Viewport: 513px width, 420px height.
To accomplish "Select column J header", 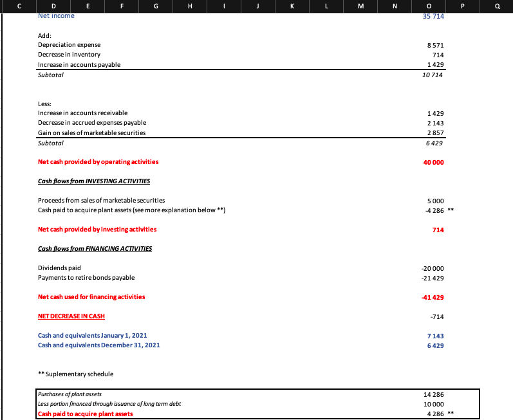I will 258,6.
